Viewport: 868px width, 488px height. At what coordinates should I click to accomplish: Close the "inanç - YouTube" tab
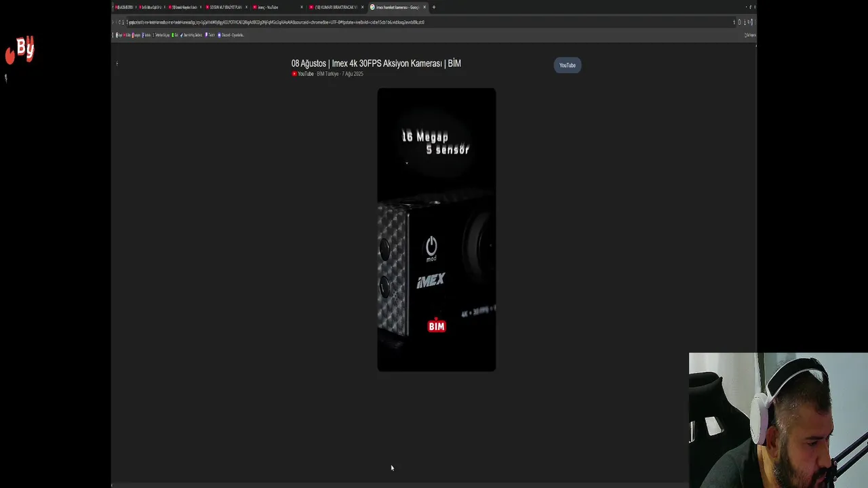click(x=302, y=7)
